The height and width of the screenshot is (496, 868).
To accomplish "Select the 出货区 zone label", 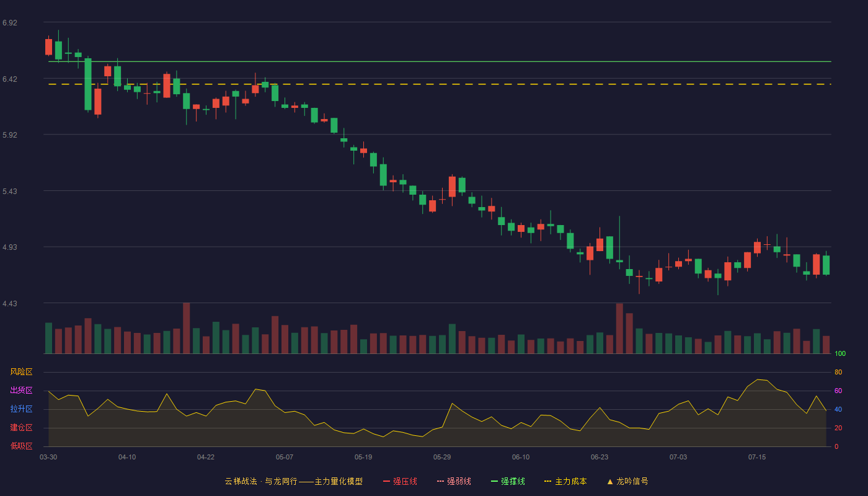I will pos(21,391).
